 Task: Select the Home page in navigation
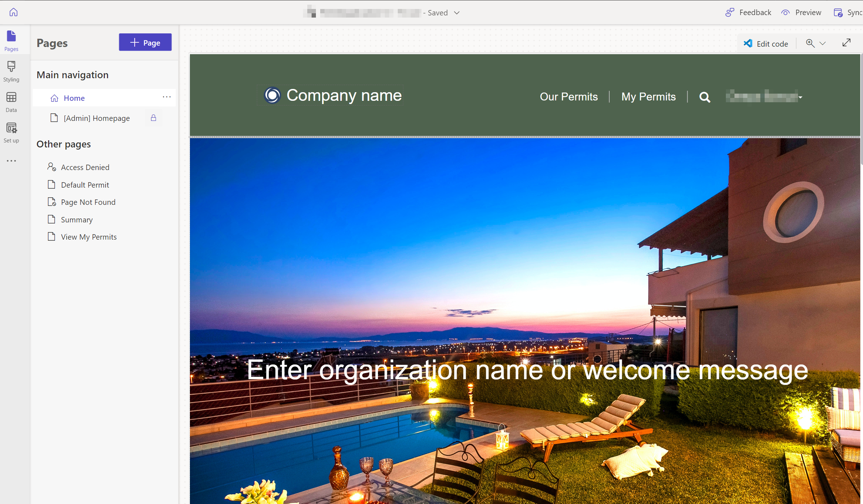[x=74, y=98]
